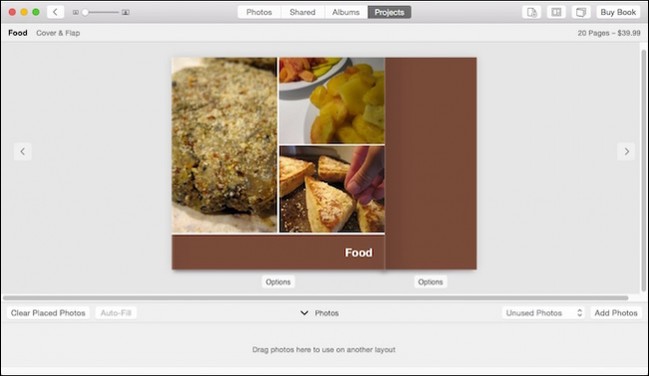Image resolution: width=649 pixels, height=376 pixels.
Task: Click the Food title text on cover
Action: coord(358,253)
